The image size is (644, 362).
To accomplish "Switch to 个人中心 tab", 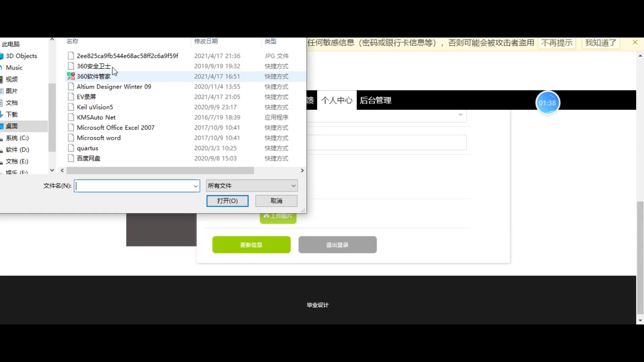I will pos(336,100).
